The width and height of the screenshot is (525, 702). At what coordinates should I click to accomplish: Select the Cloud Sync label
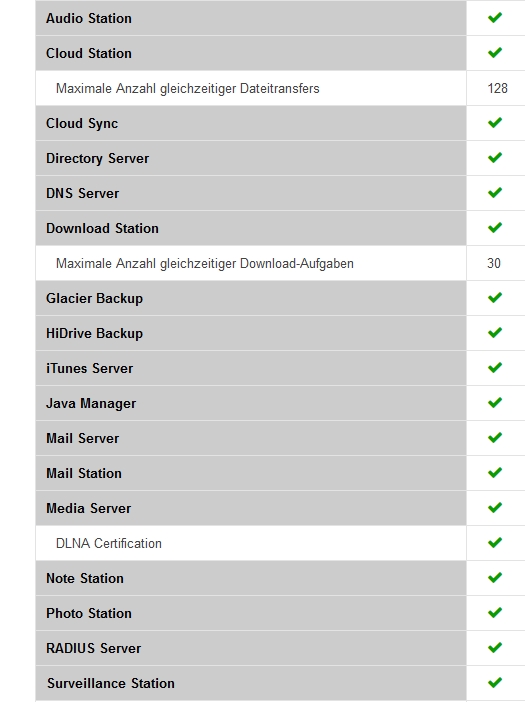[82, 124]
